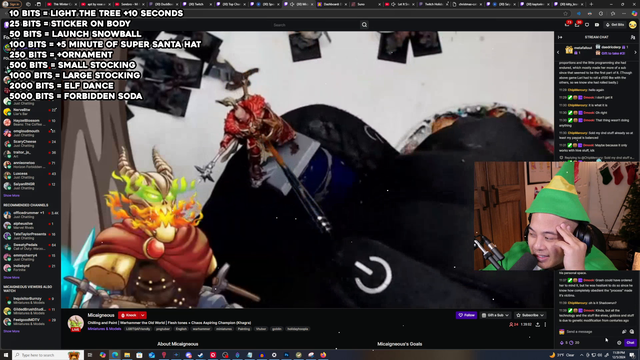Click the Micaigneous channel name
The image size is (640, 360).
101,315
